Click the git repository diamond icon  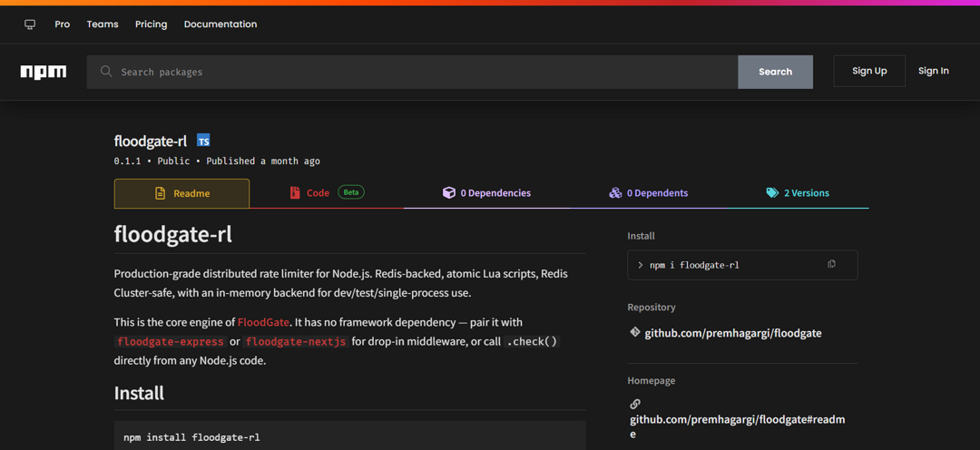pyautogui.click(x=635, y=332)
